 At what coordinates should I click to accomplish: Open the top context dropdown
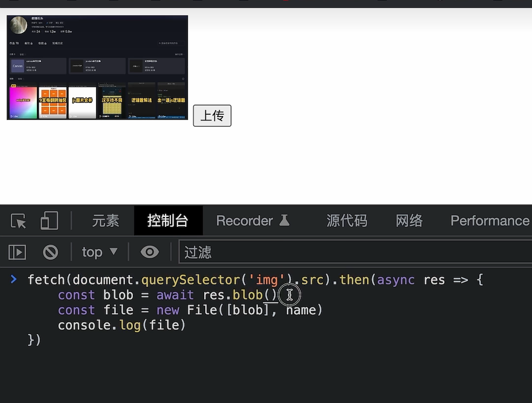(100, 252)
